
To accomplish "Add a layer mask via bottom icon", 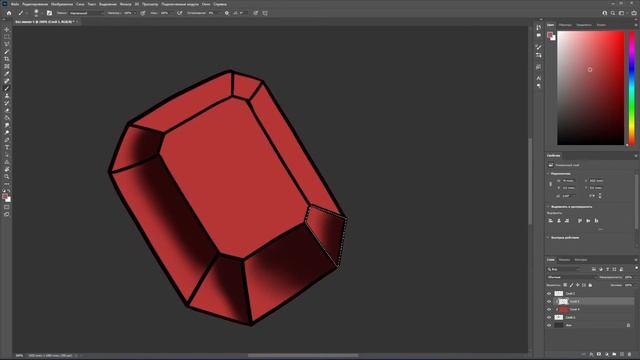I will (x=599, y=354).
